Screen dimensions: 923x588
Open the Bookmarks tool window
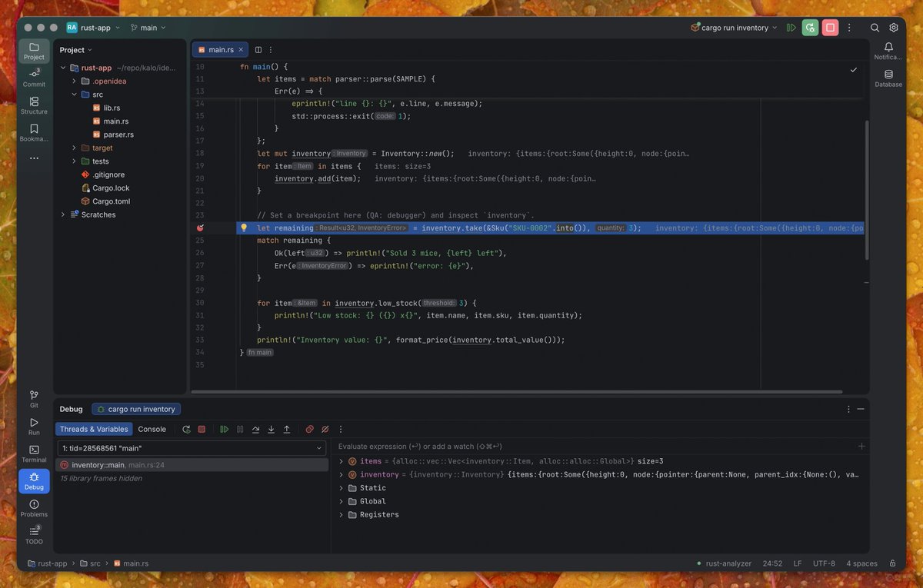pyautogui.click(x=34, y=133)
